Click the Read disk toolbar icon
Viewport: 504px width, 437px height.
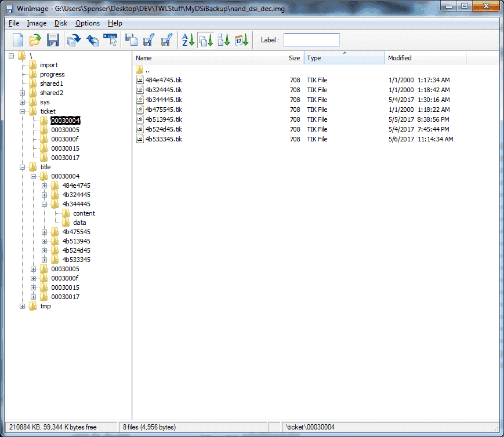coord(131,40)
